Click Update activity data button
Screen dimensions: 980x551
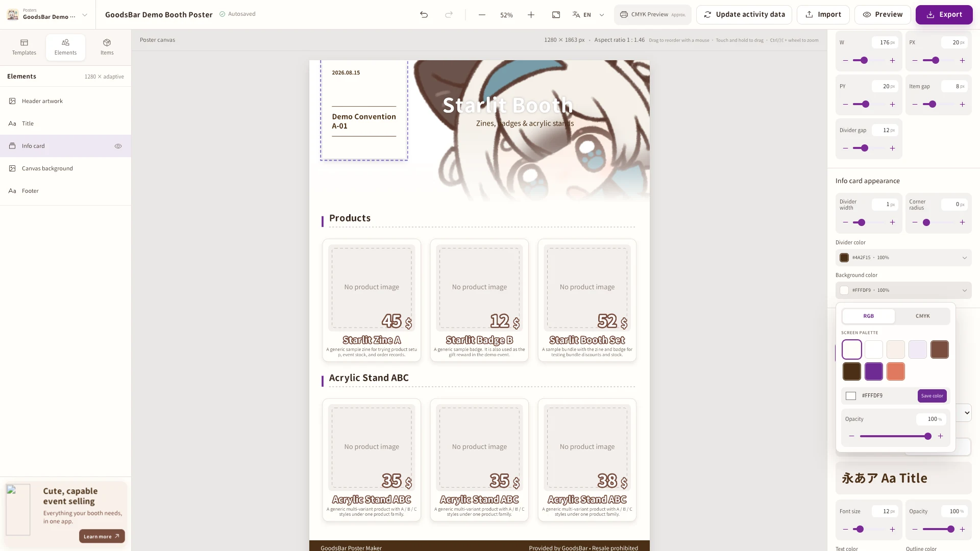(x=744, y=15)
